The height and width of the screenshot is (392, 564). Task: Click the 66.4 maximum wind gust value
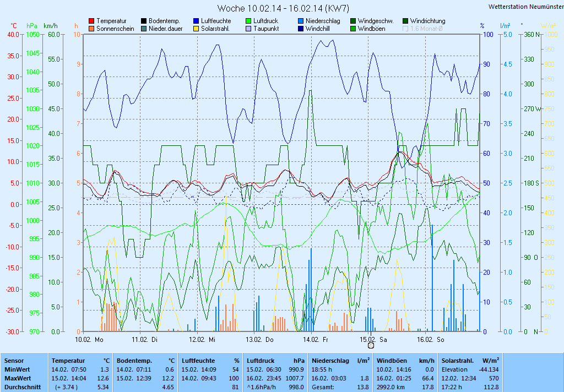pos(427,378)
